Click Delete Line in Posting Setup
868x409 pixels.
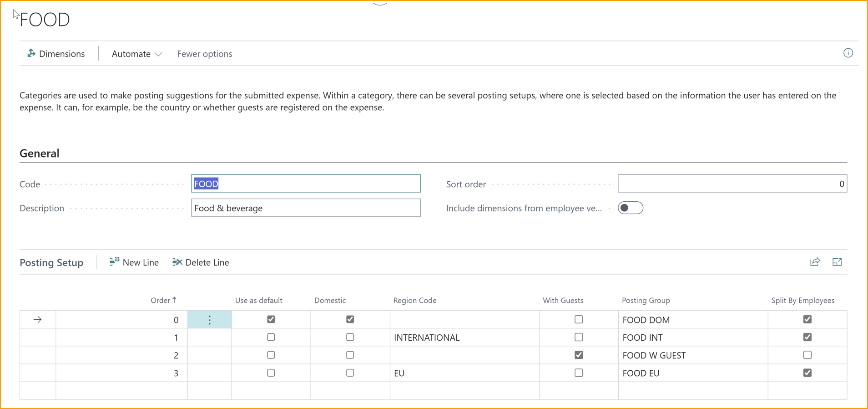click(201, 262)
